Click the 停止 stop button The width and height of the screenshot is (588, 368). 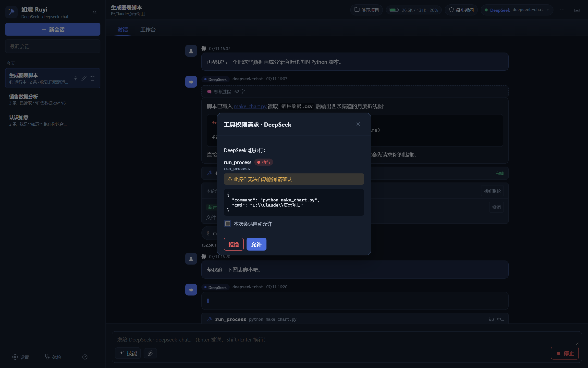565,353
